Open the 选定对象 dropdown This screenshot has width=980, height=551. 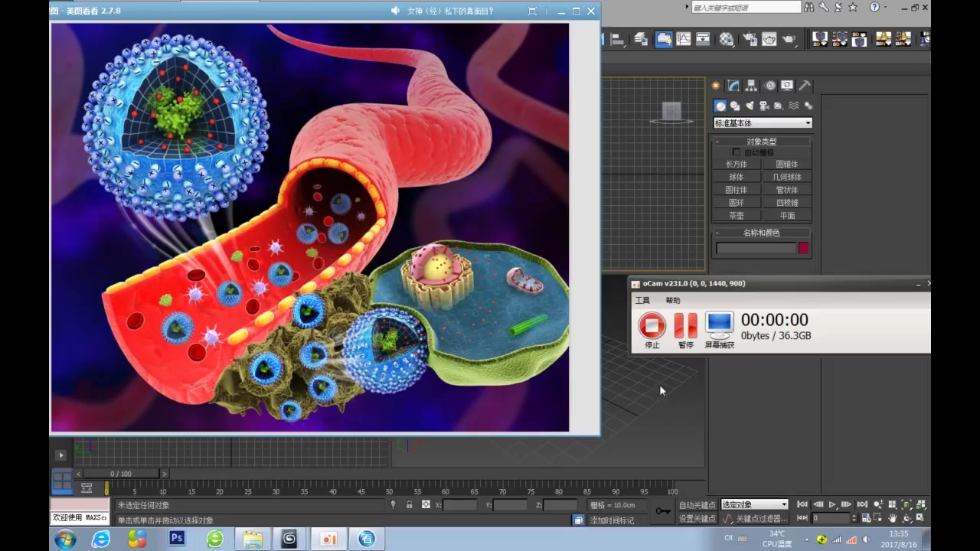click(x=754, y=505)
